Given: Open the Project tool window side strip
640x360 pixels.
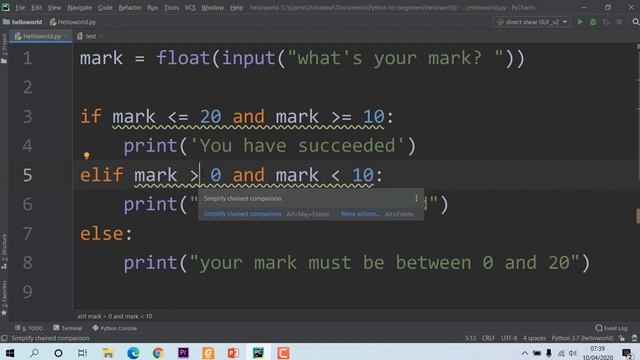Looking at the screenshot, I should pos(4,49).
